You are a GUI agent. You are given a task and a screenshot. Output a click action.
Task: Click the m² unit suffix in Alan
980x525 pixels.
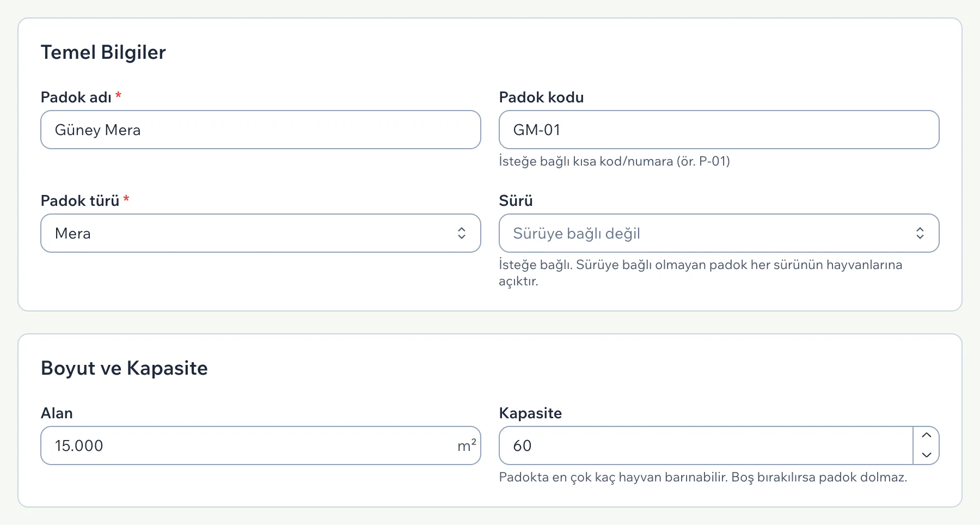[467, 445]
